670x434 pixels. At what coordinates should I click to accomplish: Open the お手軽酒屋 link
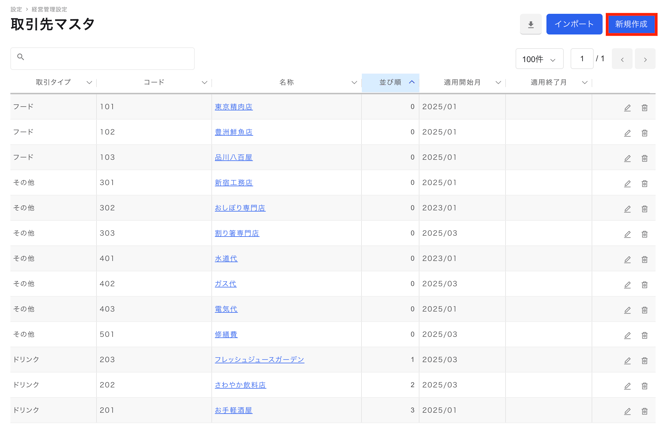pyautogui.click(x=233, y=410)
